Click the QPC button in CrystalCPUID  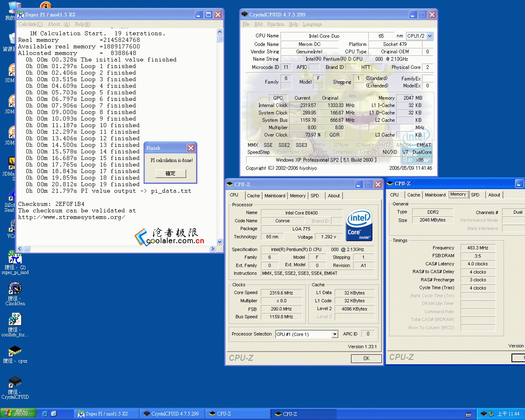click(278, 98)
